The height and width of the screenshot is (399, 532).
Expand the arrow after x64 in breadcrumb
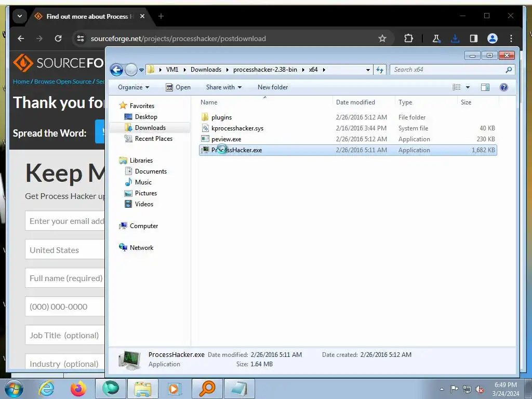[324, 70]
